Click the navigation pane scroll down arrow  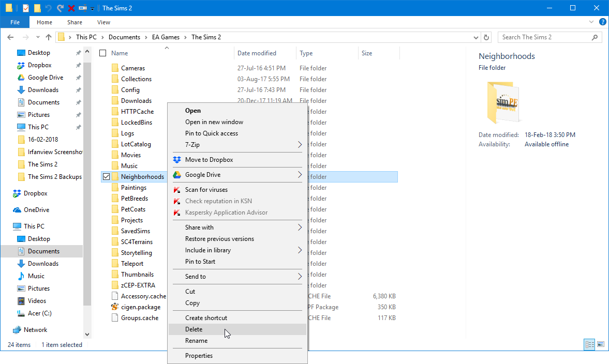[x=87, y=335]
